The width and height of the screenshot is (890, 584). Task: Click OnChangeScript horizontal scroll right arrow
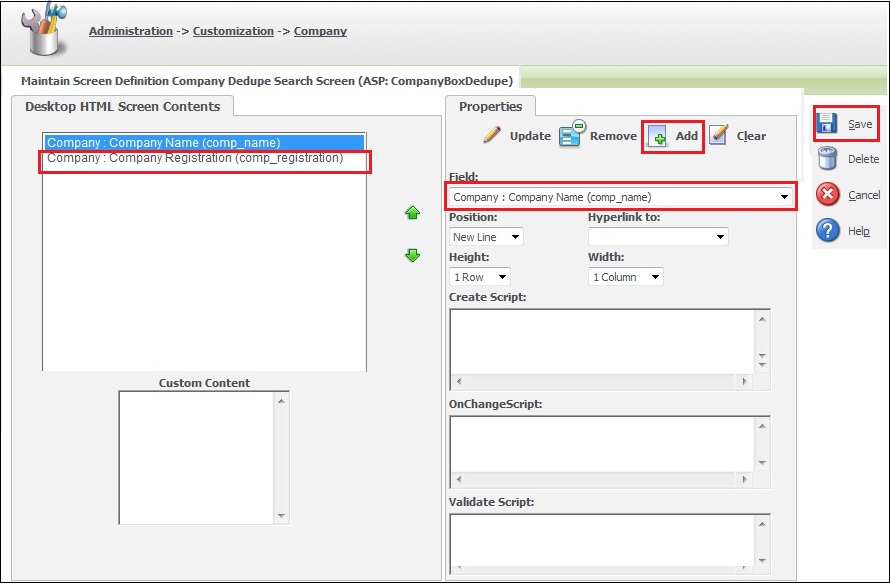[745, 480]
